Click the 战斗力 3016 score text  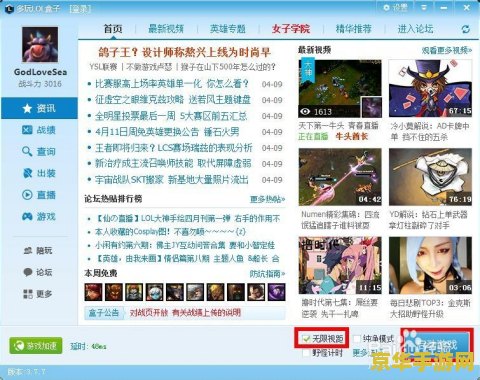point(40,84)
